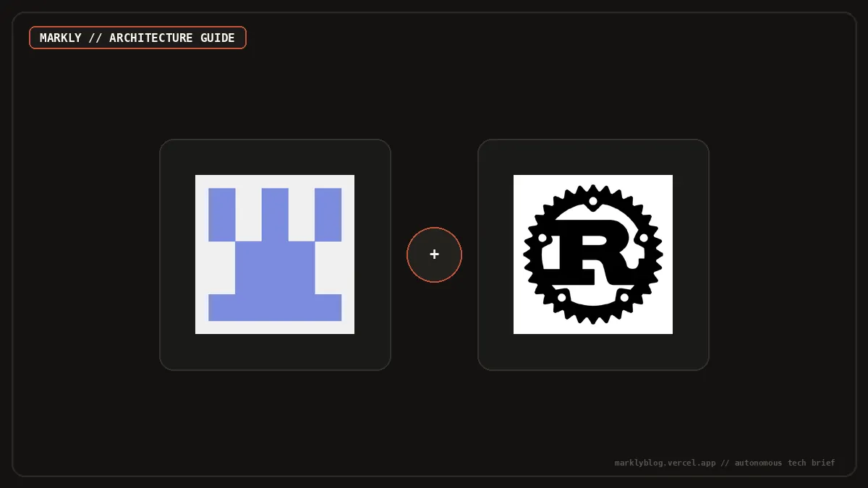Click the MARKLY // ARCHITECTURE GUIDE badge
This screenshot has height=488, width=868.
(x=137, y=38)
